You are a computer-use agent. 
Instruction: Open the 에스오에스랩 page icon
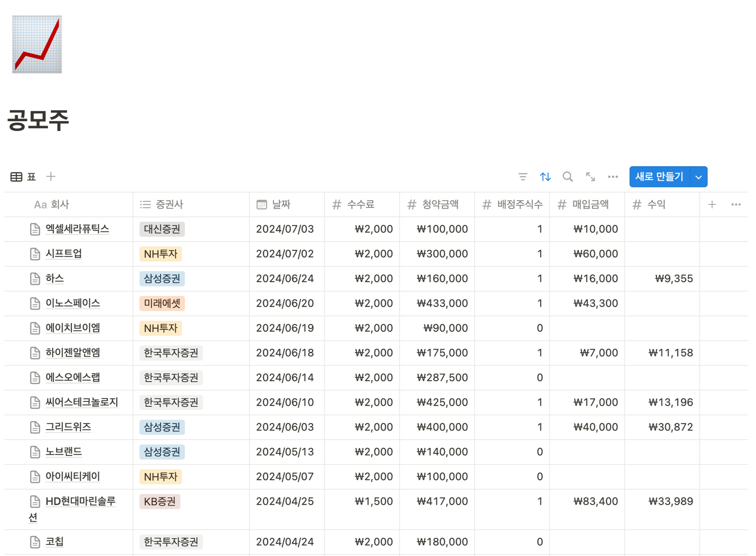click(35, 378)
